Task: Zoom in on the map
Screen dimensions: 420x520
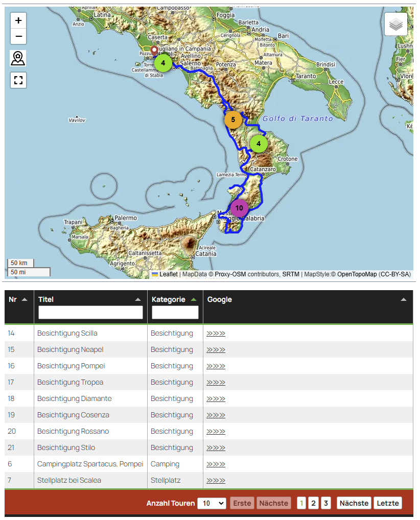Action: pyautogui.click(x=18, y=20)
